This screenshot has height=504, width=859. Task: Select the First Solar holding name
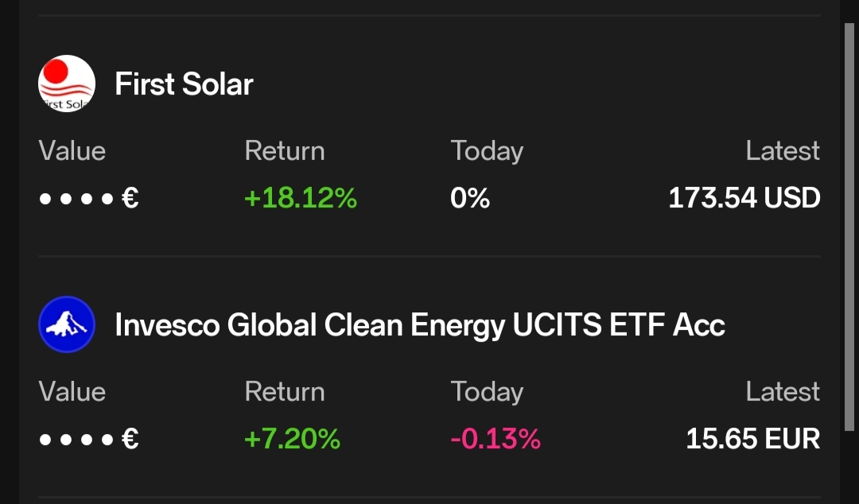click(x=184, y=83)
